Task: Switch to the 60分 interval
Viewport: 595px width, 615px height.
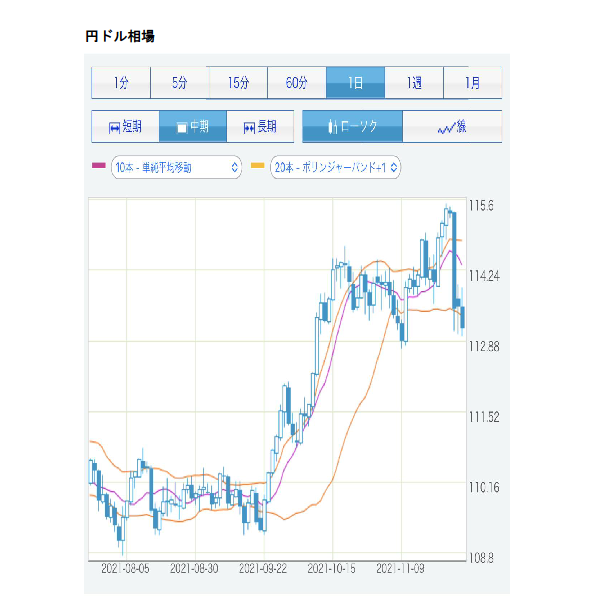Action: 297,83
